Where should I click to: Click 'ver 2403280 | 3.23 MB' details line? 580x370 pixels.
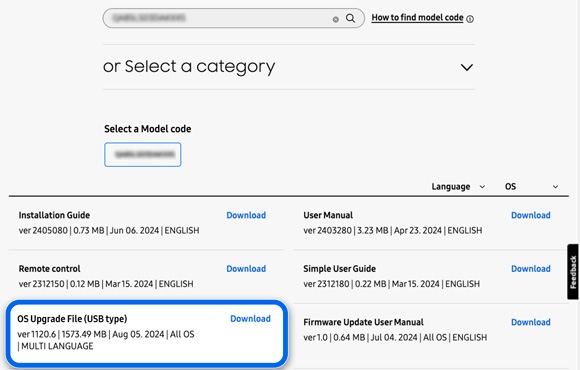393,231
